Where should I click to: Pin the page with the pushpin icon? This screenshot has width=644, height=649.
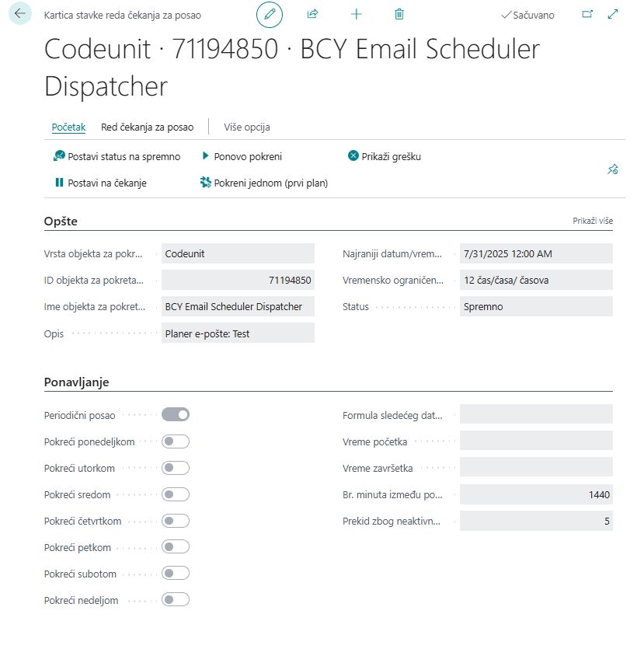[x=612, y=169]
